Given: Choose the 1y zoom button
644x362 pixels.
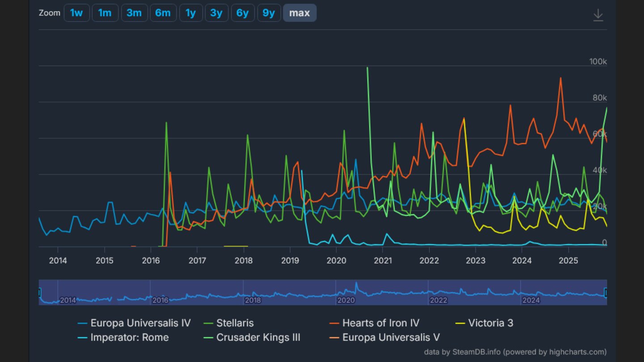Looking at the screenshot, I should point(191,13).
